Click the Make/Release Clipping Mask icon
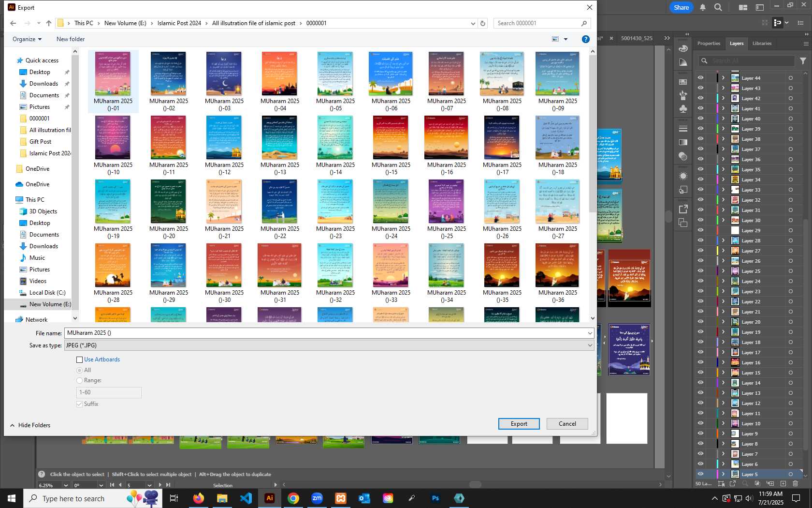 [x=757, y=483]
